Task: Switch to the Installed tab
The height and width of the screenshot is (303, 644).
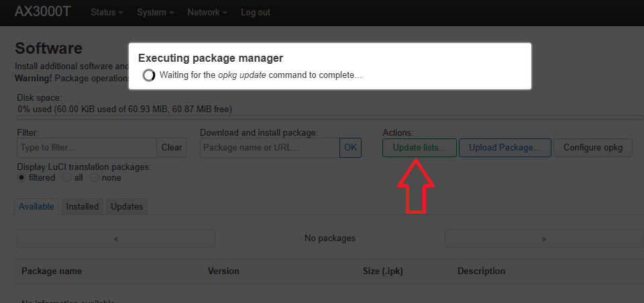Action: tap(83, 206)
